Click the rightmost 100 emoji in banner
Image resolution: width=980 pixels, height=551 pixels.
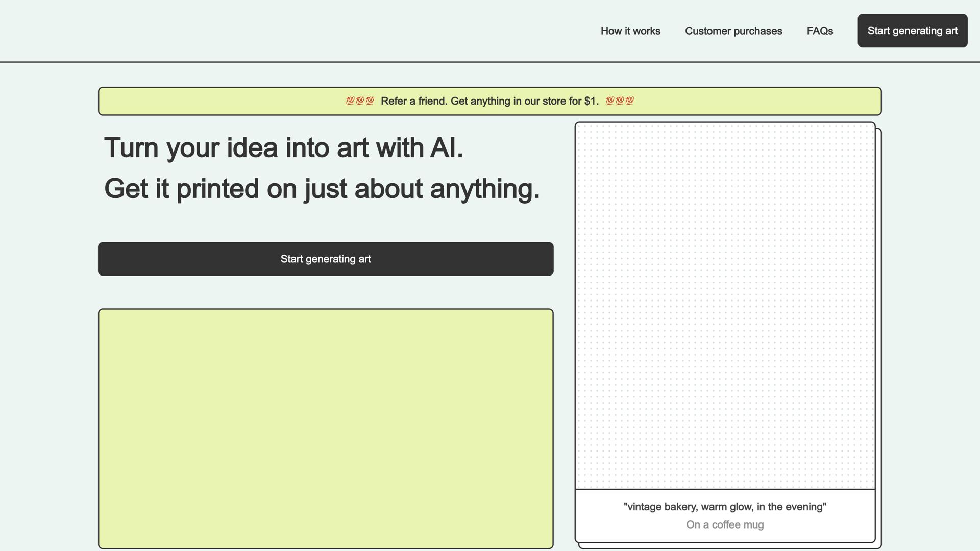click(x=629, y=101)
